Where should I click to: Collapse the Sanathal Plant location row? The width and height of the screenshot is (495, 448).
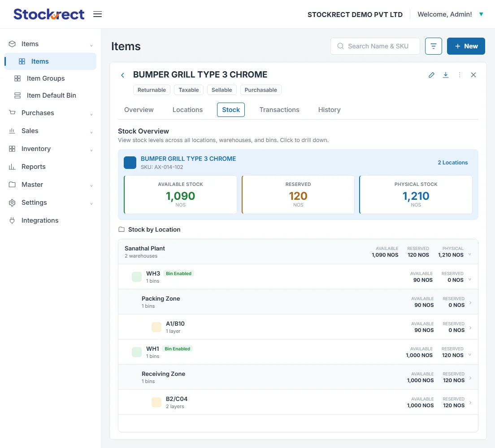click(x=470, y=254)
